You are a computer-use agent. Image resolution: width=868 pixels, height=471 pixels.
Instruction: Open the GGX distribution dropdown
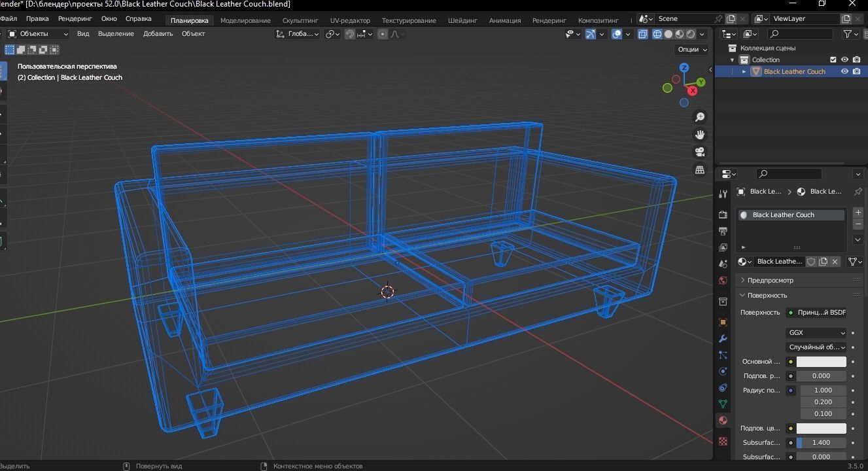[x=816, y=333]
